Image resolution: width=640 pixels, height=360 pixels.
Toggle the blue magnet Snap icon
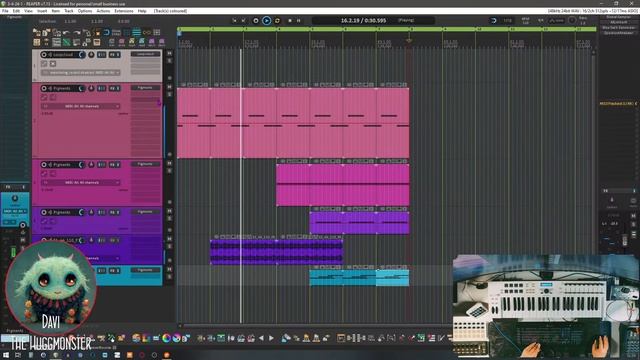pos(107,32)
